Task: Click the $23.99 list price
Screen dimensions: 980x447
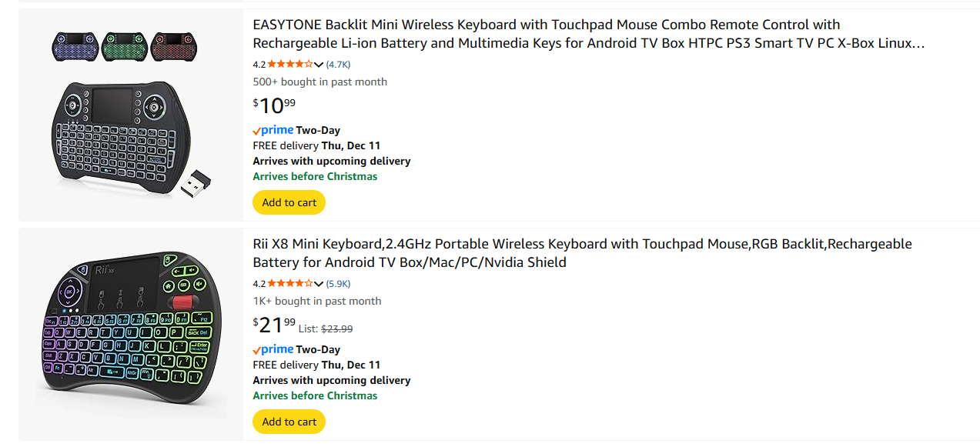Action: point(336,329)
